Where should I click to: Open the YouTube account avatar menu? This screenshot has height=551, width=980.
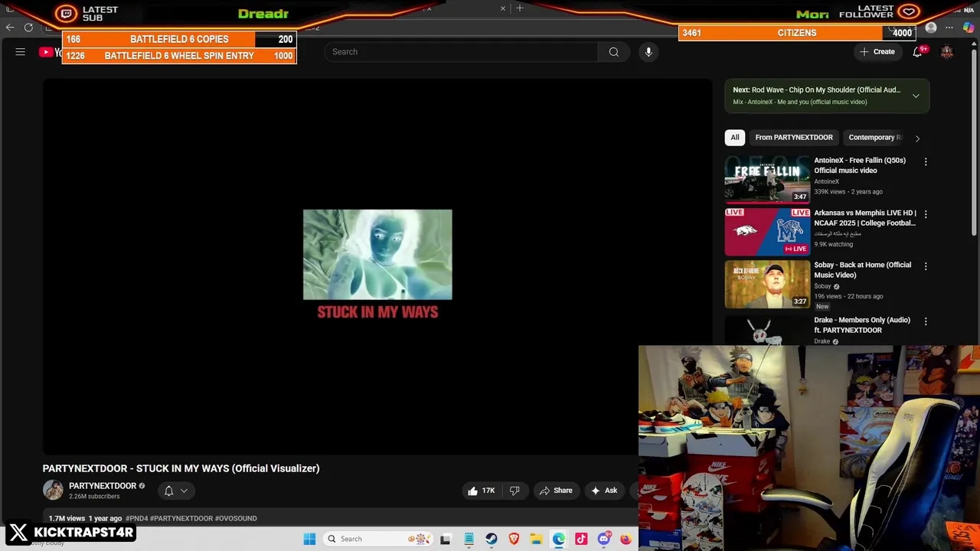(x=947, y=52)
